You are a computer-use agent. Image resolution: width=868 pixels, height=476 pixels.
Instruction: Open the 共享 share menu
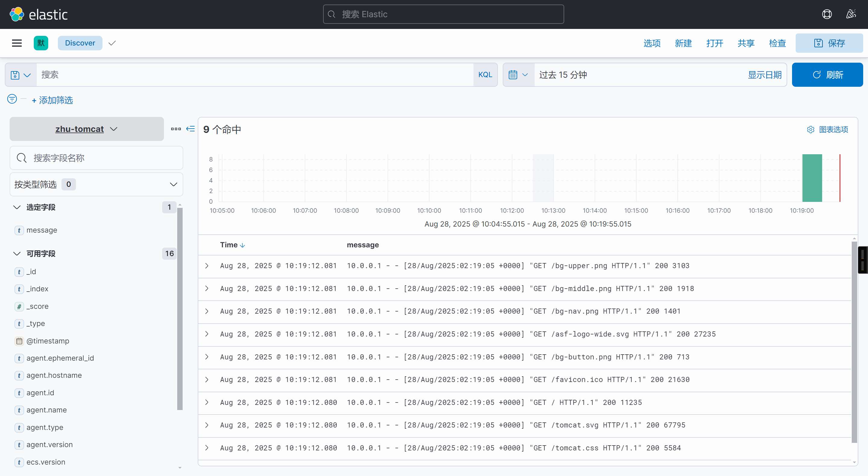click(x=746, y=43)
